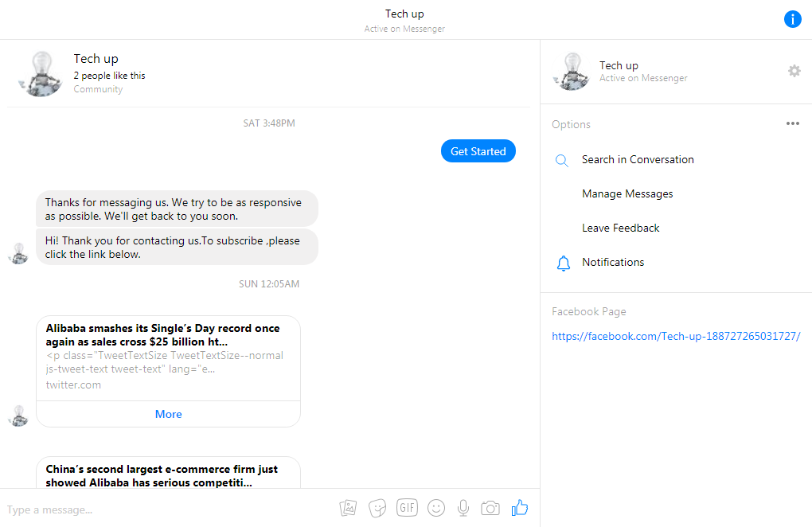Click Tech up avatar in conversation header
The height and width of the screenshot is (527, 812).
pyautogui.click(x=41, y=74)
